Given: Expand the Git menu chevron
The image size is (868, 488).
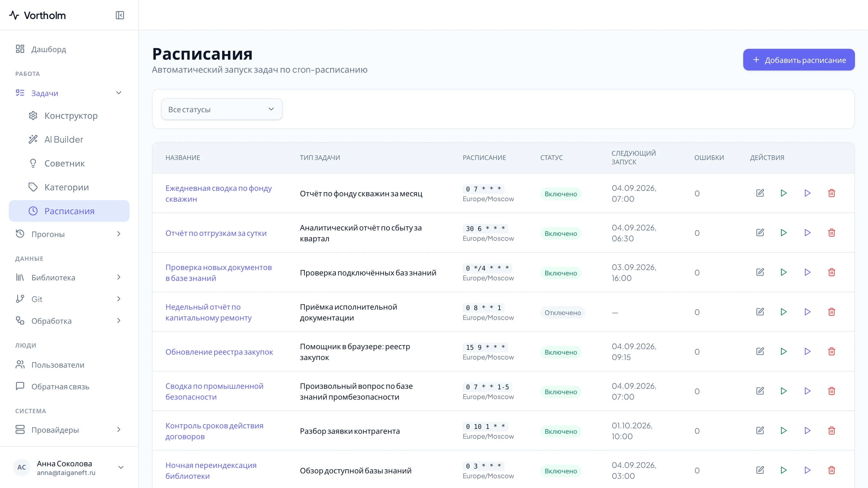Looking at the screenshot, I should pyautogui.click(x=119, y=299).
